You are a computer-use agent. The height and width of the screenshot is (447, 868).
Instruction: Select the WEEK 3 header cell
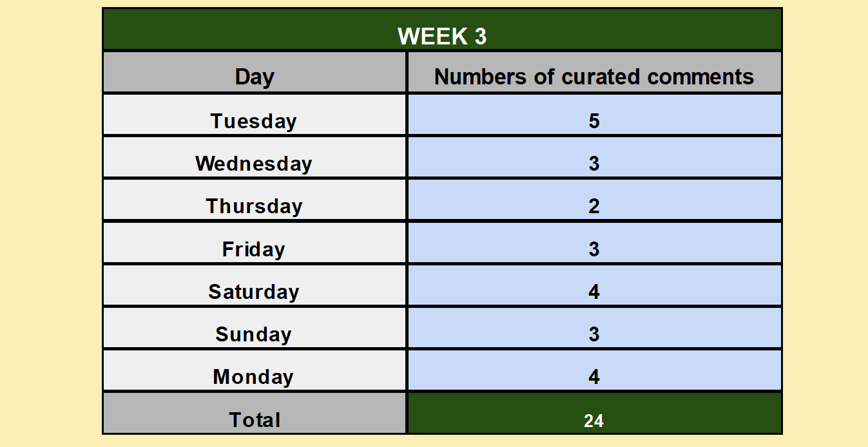point(442,30)
